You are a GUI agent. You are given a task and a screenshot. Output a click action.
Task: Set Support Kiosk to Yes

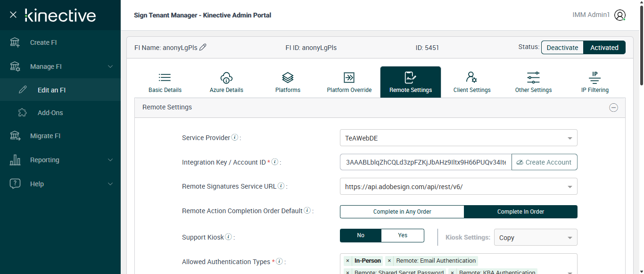(x=403, y=235)
